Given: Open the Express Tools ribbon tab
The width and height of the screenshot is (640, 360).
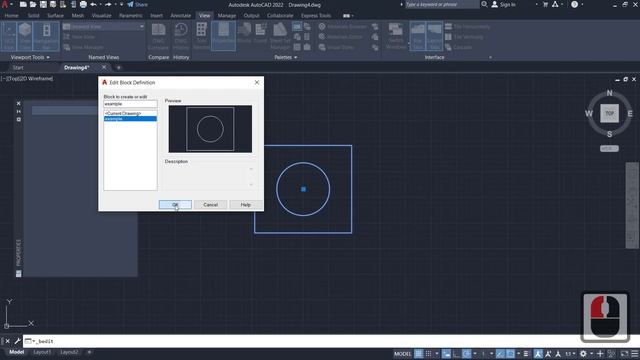Looking at the screenshot, I should (316, 16).
